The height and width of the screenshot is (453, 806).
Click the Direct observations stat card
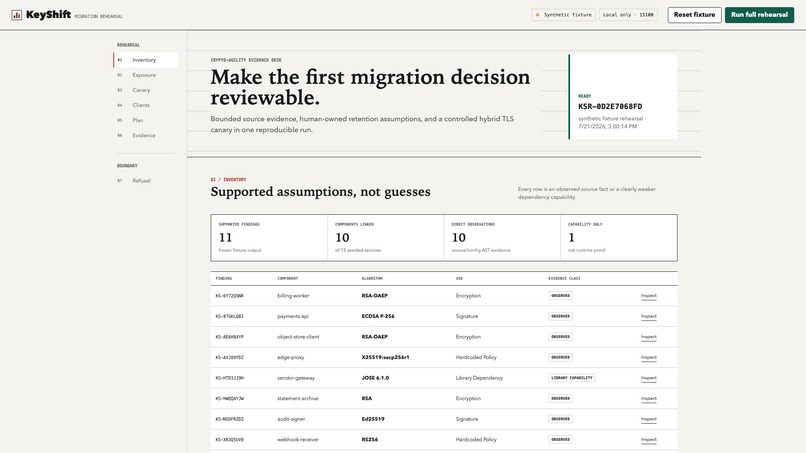tap(502, 238)
